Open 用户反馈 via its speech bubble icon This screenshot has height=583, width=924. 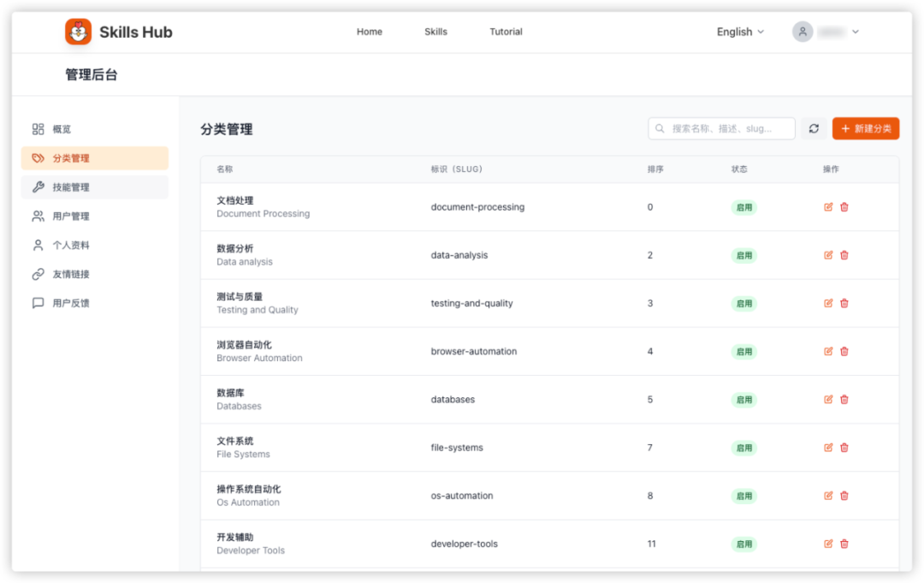[x=37, y=302]
